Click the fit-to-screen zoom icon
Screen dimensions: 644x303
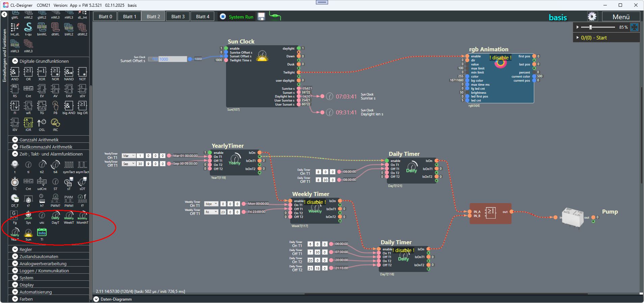[x=634, y=27]
